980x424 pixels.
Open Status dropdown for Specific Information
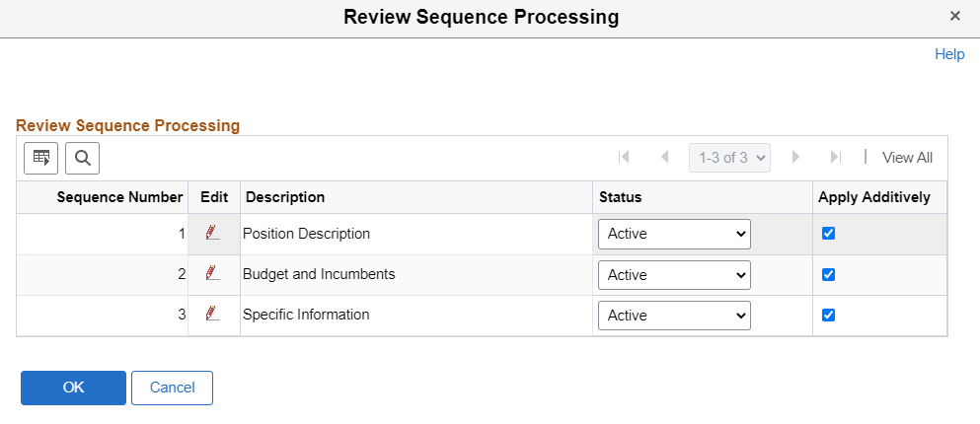(x=674, y=315)
